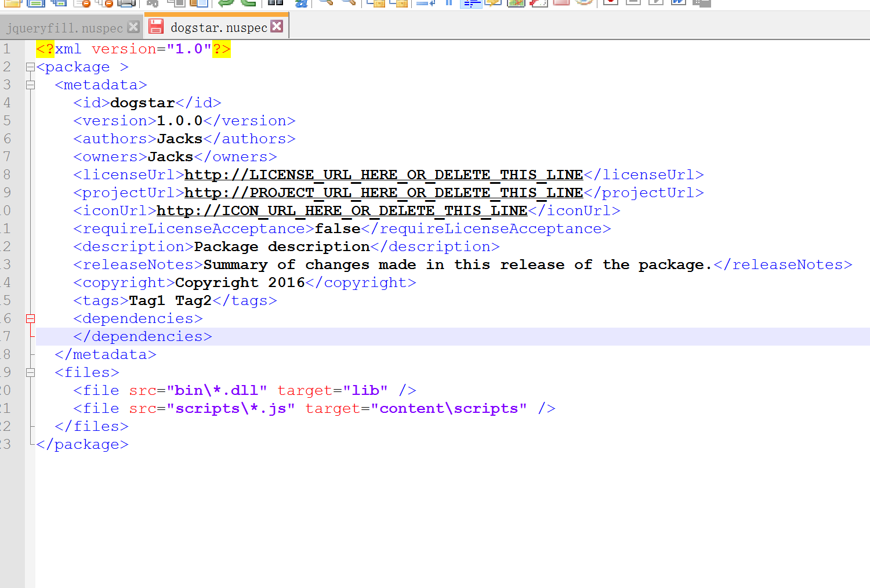Close the dogstar.nuspec tab
870x588 pixels.
pyautogui.click(x=277, y=26)
